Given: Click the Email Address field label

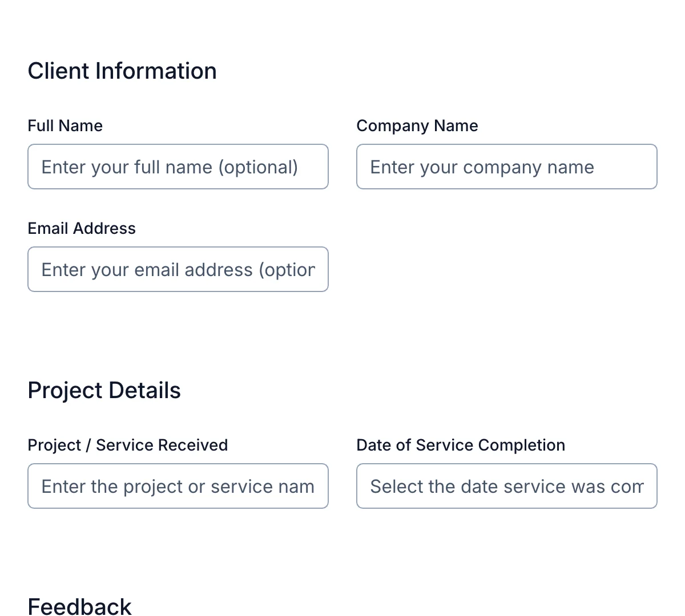Looking at the screenshot, I should pyautogui.click(x=82, y=228).
